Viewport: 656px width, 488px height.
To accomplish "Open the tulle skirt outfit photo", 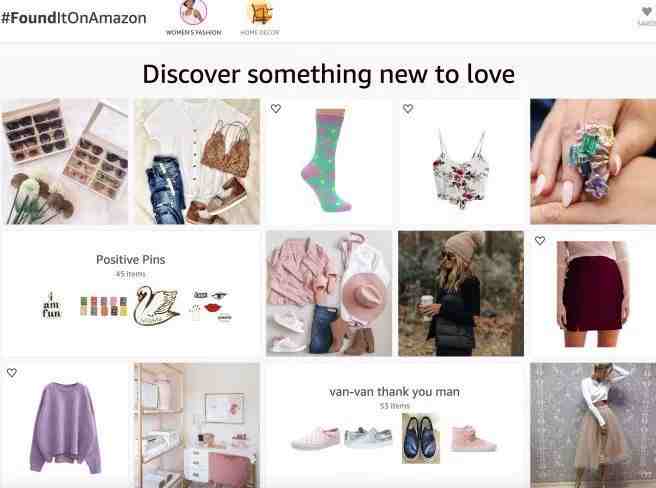I will coord(593,425).
